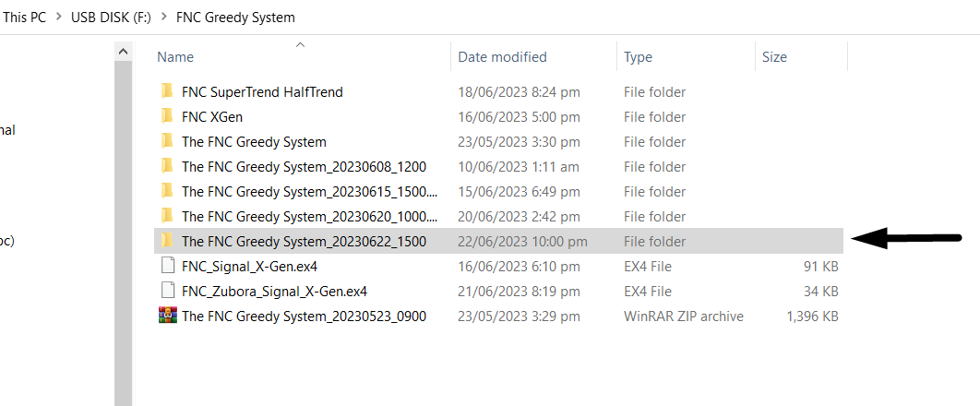Select The FNC Greedy System_20230615_1500 folder name
980x406 pixels.
coord(309,191)
